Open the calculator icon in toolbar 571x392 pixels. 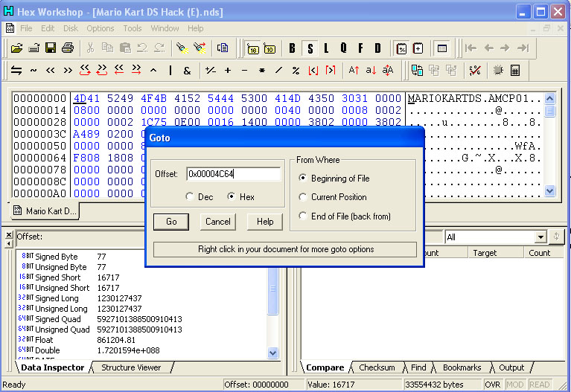pos(515,70)
